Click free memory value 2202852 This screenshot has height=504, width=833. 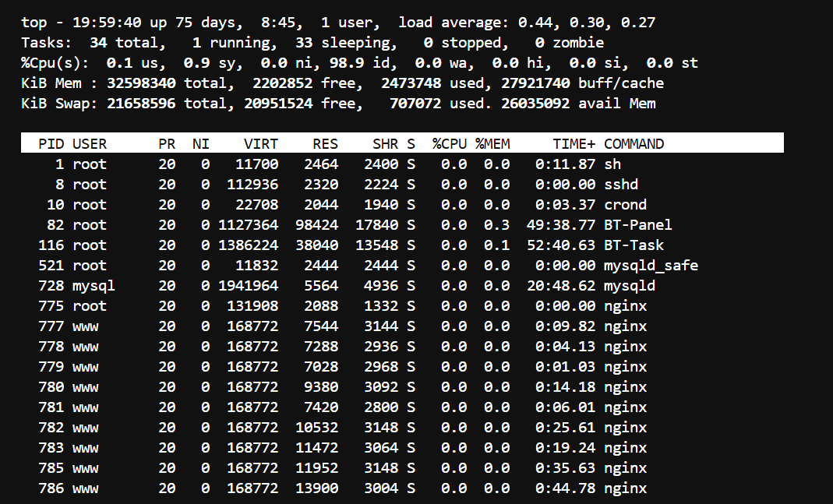[282, 83]
